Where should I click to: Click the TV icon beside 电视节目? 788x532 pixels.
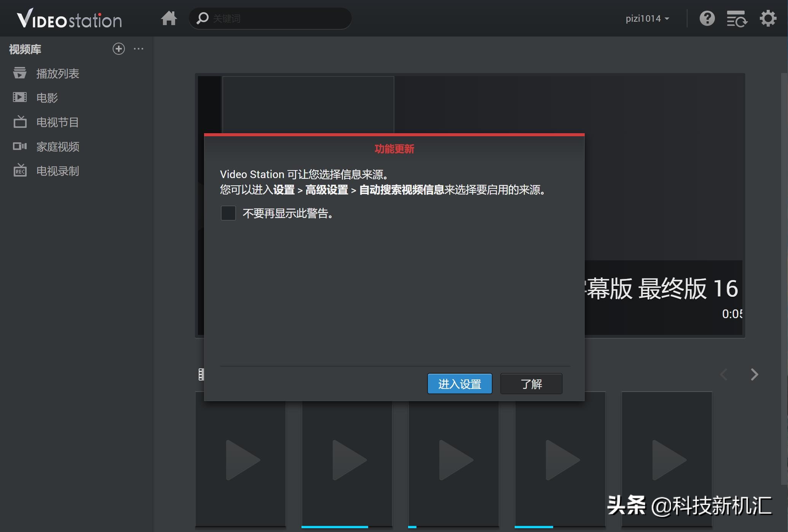20,122
